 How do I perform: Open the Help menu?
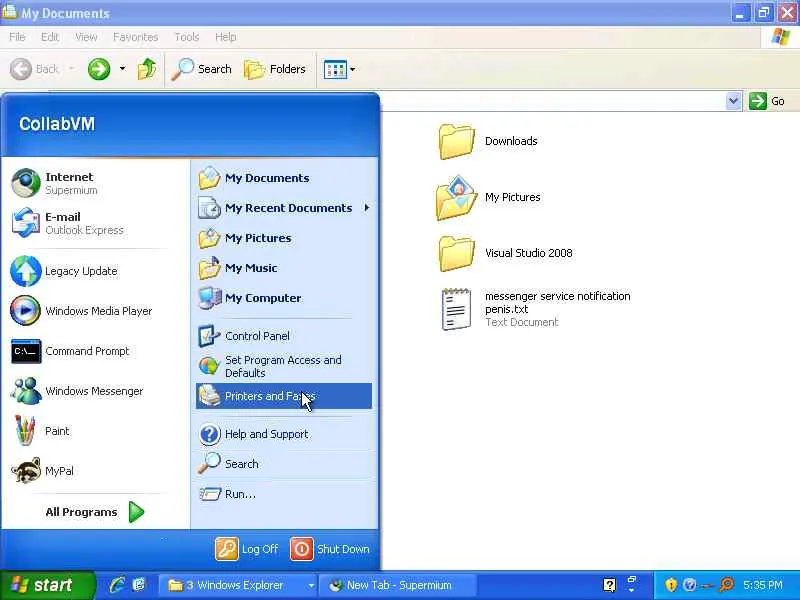(226, 37)
